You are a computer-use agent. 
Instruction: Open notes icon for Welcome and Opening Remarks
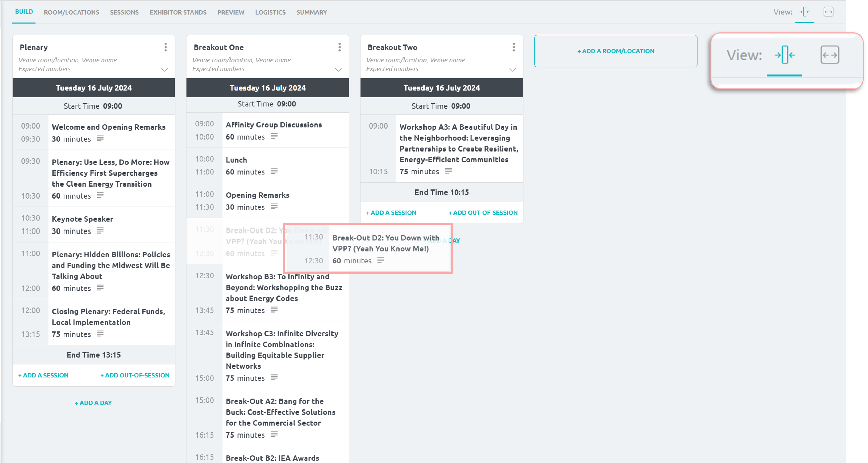(x=100, y=138)
